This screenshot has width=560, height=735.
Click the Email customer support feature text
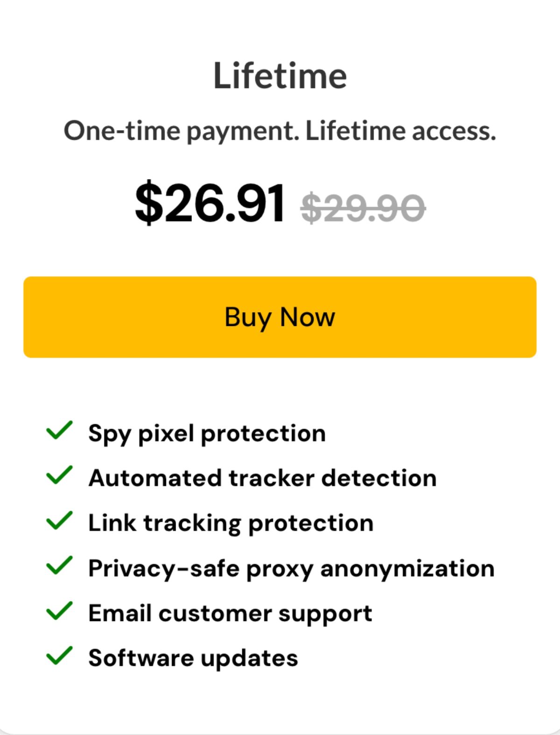(x=231, y=614)
